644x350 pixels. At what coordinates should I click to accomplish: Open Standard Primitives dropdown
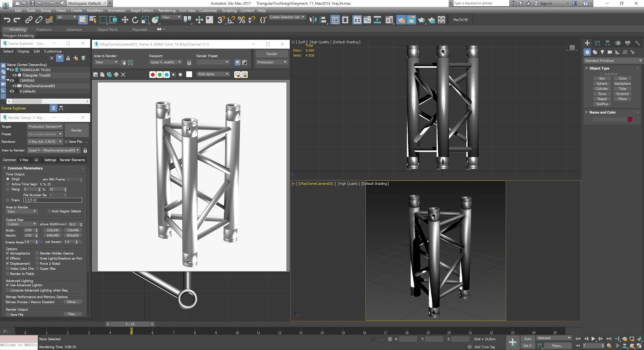[612, 61]
